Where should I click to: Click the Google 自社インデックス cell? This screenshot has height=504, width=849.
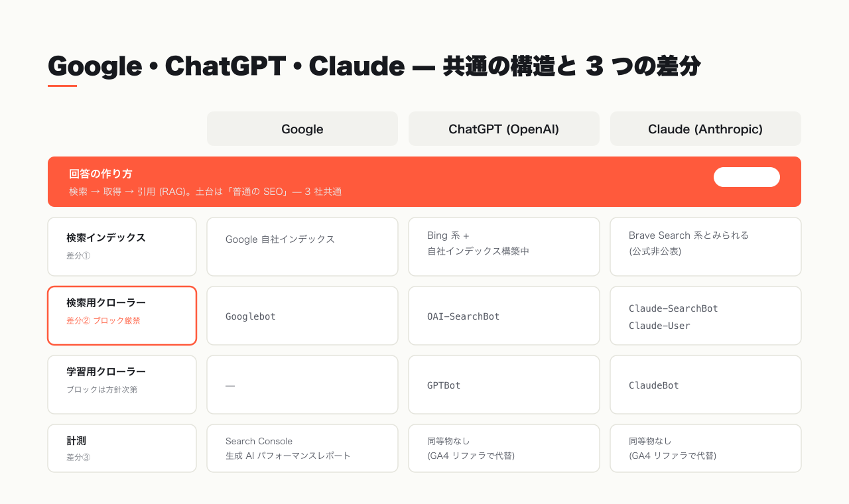tap(302, 247)
